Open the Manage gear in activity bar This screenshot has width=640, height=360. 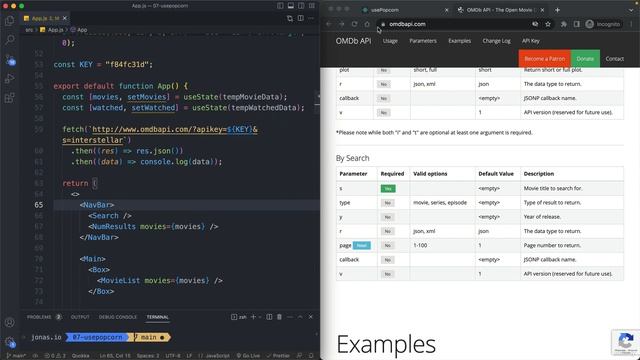[9, 342]
